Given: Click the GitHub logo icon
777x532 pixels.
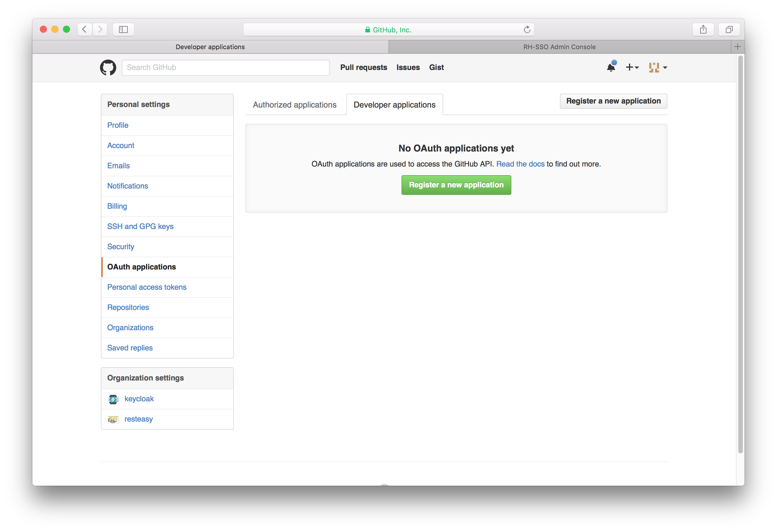Looking at the screenshot, I should pyautogui.click(x=108, y=67).
